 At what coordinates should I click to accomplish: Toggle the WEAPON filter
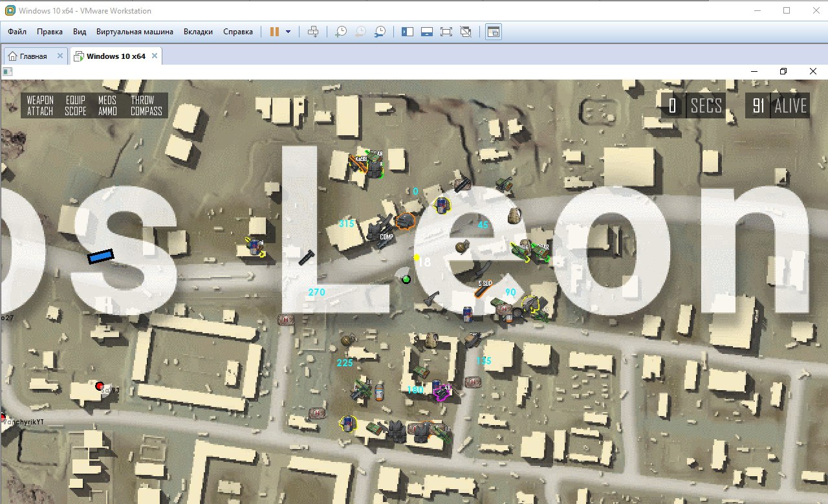40,100
